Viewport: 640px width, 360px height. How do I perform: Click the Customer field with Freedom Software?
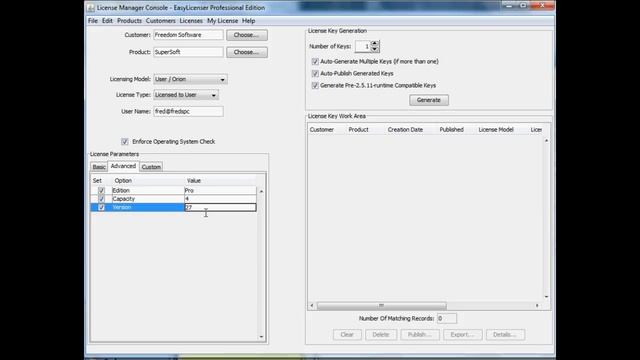[x=188, y=35]
